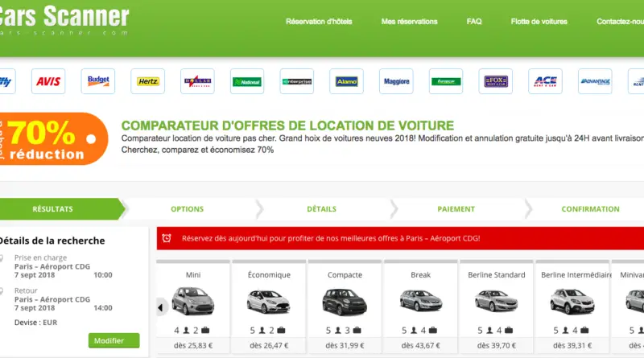Image resolution: width=644 pixels, height=358 pixels.
Task: Click the ACE rent a car logo
Action: click(x=546, y=81)
